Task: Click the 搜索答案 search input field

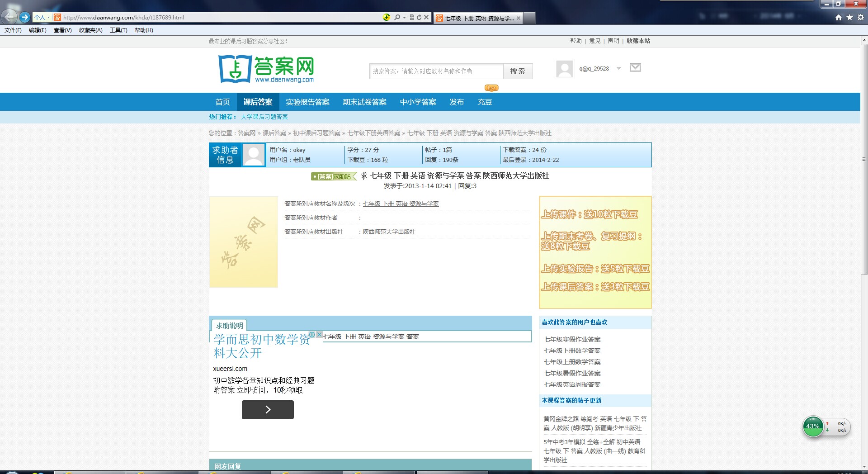Action: 436,71
